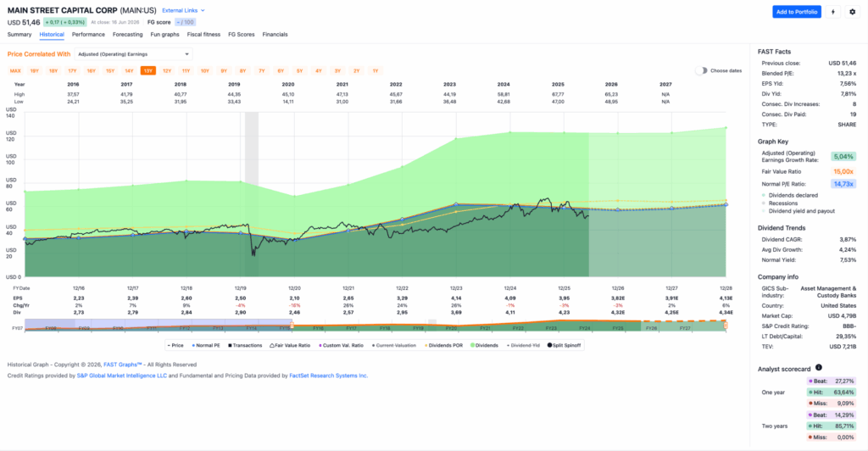Select the 17Y time range
The height and width of the screenshot is (451, 868).
72,71
